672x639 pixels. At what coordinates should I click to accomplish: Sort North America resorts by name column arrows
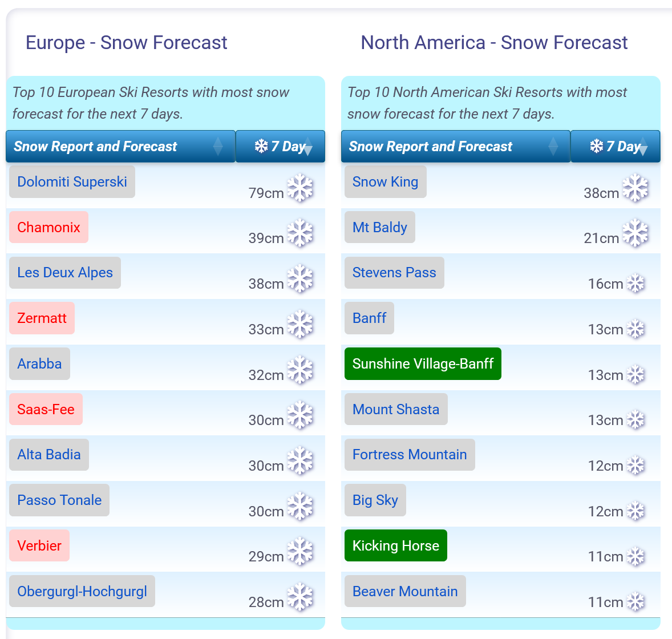pos(553,146)
